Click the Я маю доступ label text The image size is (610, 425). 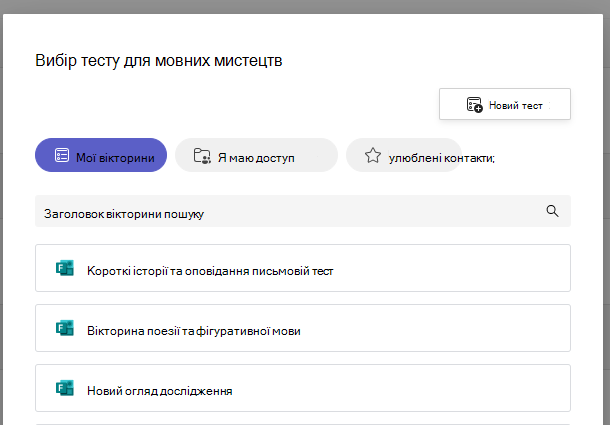256,158
